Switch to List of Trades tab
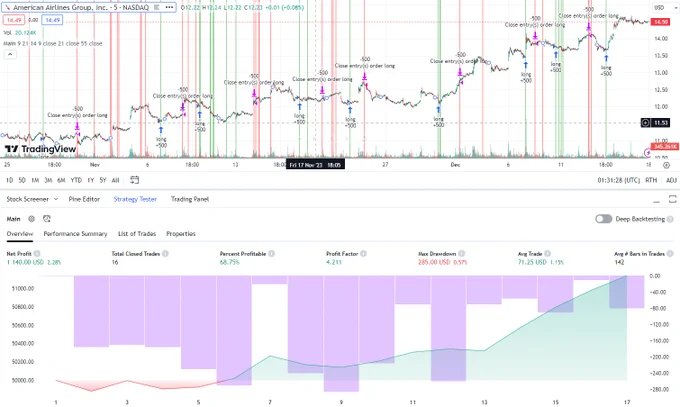This screenshot has height=407, width=680. [x=137, y=233]
